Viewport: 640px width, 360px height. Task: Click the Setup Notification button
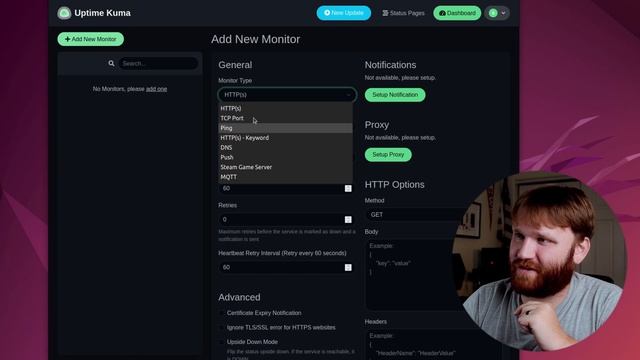[x=395, y=95]
